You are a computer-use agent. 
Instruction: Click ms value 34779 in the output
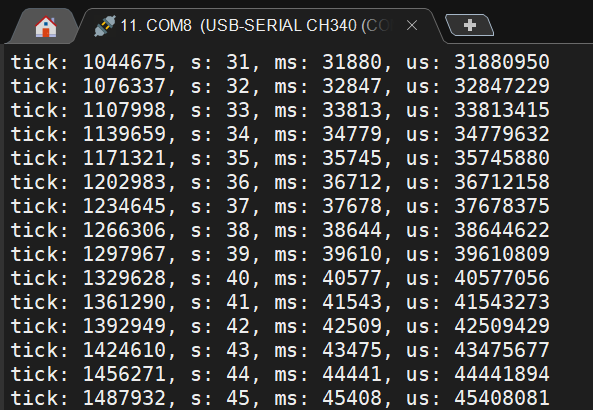pyautogui.click(x=352, y=134)
